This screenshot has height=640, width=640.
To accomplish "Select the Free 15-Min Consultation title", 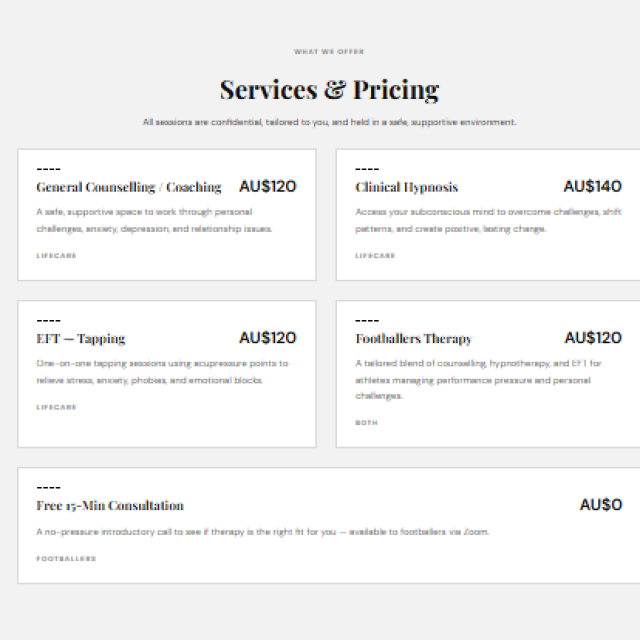I will click(x=110, y=506).
